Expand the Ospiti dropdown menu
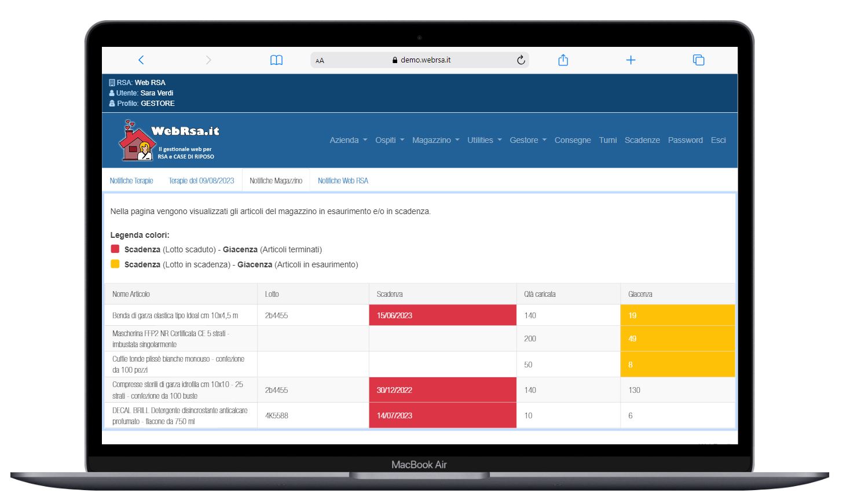 point(389,140)
